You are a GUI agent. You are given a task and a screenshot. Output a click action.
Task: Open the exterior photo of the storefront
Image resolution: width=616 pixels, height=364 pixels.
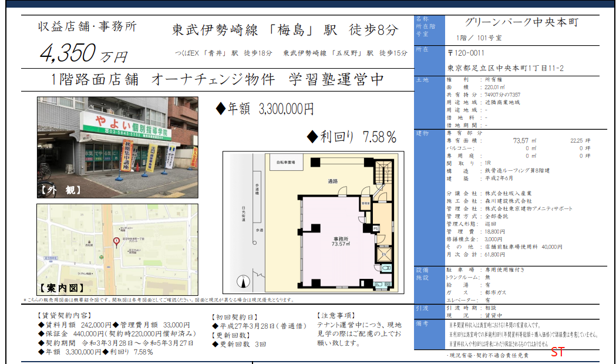[x=117, y=147]
